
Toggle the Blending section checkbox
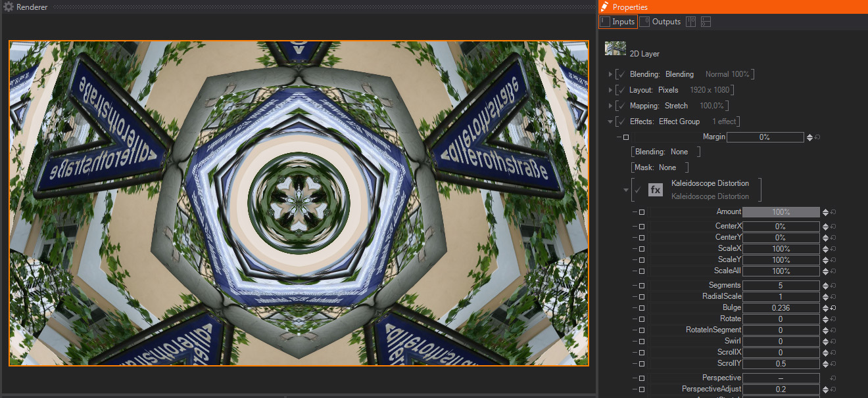(x=621, y=74)
